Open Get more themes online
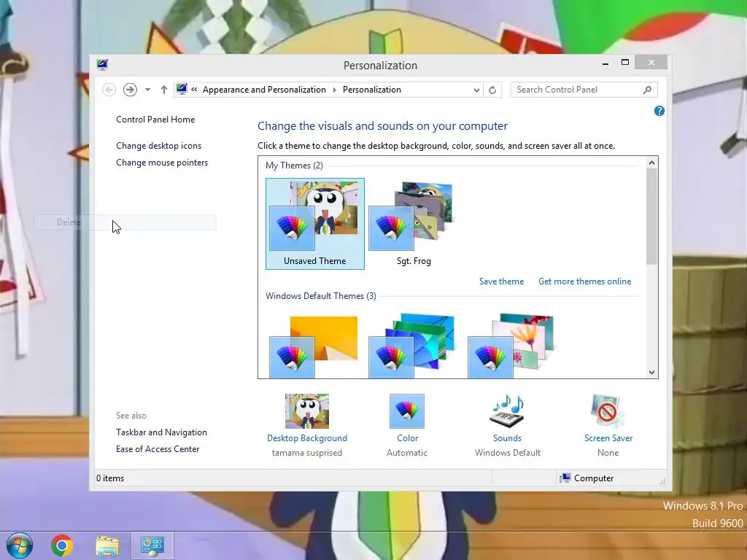747x560 pixels. (x=584, y=281)
